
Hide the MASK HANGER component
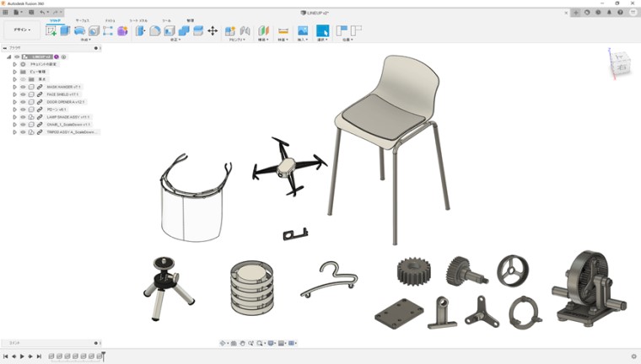click(x=23, y=87)
